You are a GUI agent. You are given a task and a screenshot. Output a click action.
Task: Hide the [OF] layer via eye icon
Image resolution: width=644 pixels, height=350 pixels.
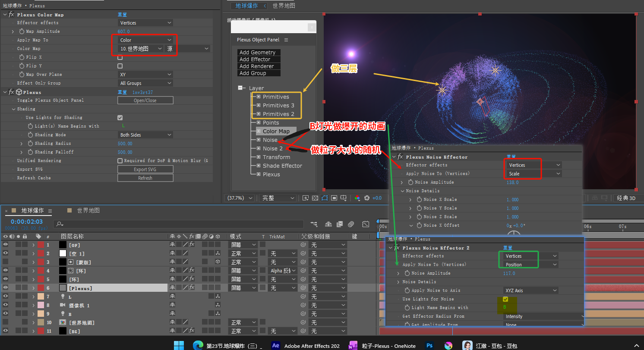[x=6, y=245]
